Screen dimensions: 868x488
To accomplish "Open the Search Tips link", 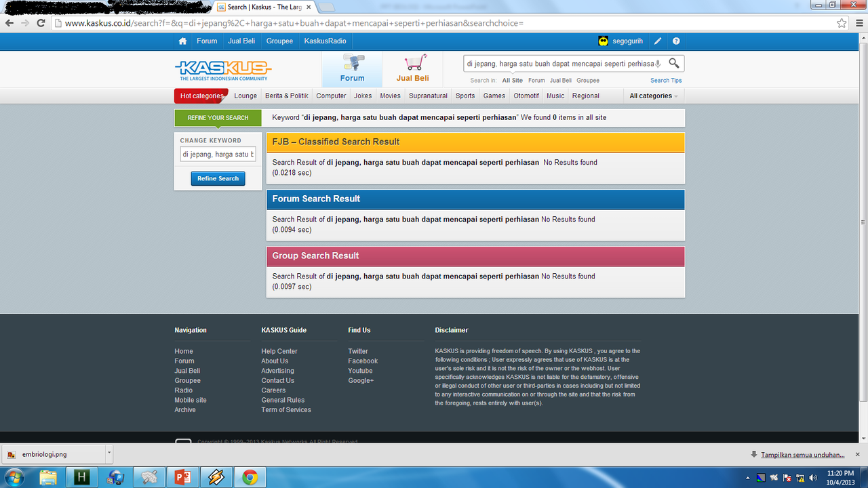I will coord(666,81).
